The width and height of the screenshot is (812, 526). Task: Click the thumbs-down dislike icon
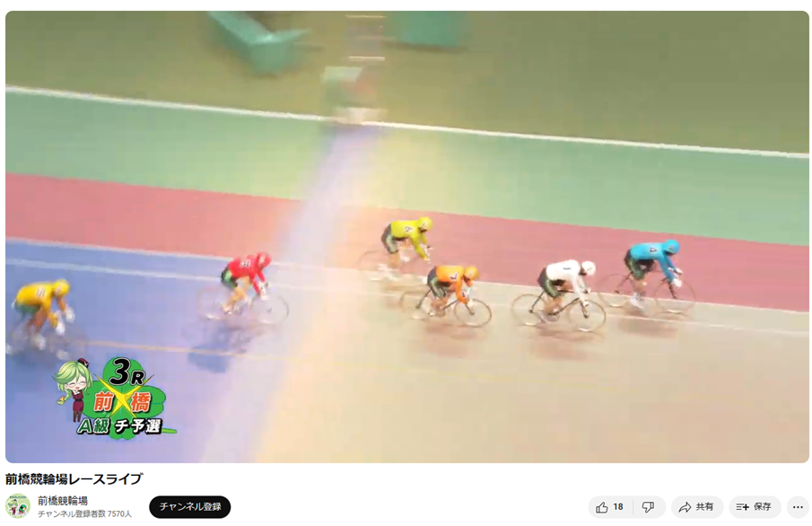(648, 507)
